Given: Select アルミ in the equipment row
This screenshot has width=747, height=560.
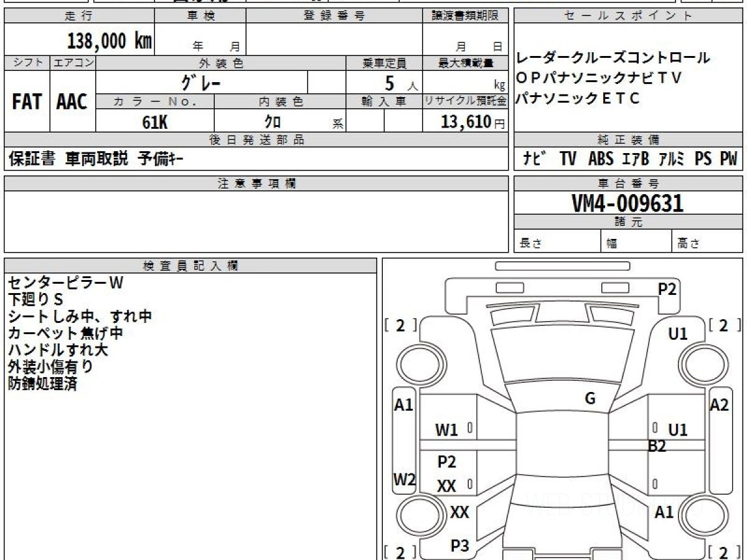Looking at the screenshot, I should [670, 159].
